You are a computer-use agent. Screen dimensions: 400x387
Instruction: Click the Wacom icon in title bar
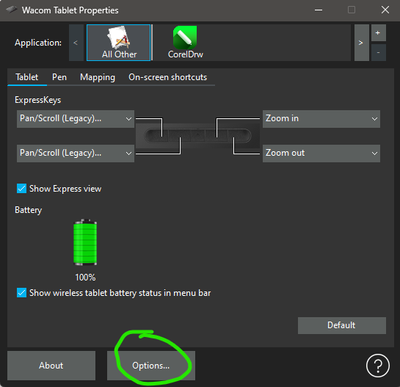[12, 10]
